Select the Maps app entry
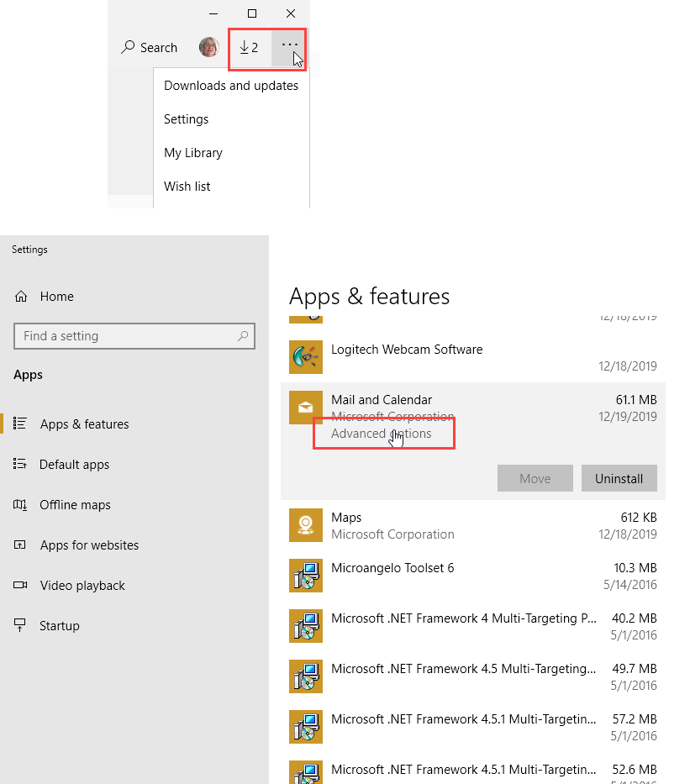This screenshot has height=784, width=690. 473,525
